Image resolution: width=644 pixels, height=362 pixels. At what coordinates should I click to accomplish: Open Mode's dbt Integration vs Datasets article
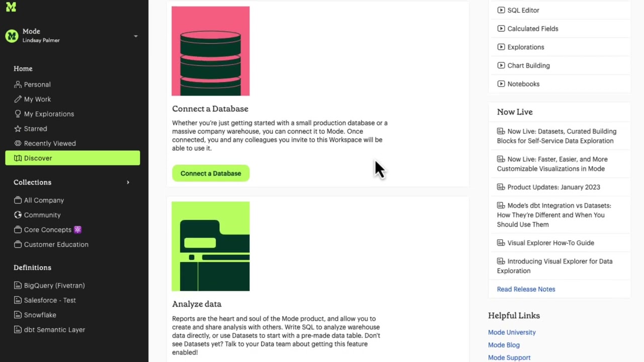[x=554, y=215]
